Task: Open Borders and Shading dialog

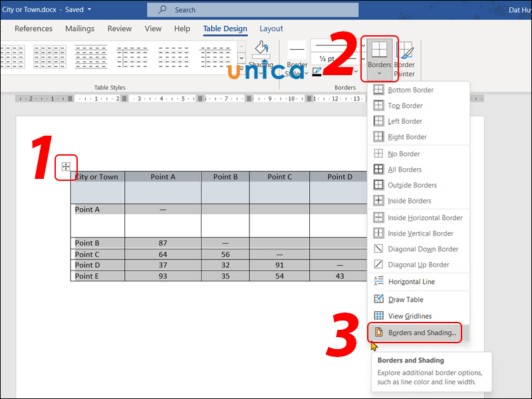Action: (422, 332)
